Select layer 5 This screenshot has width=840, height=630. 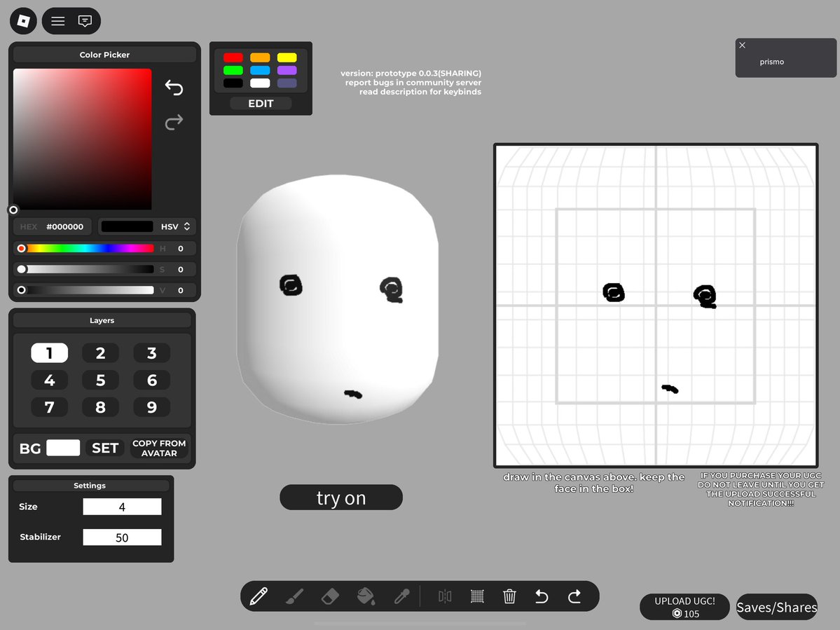(x=100, y=381)
